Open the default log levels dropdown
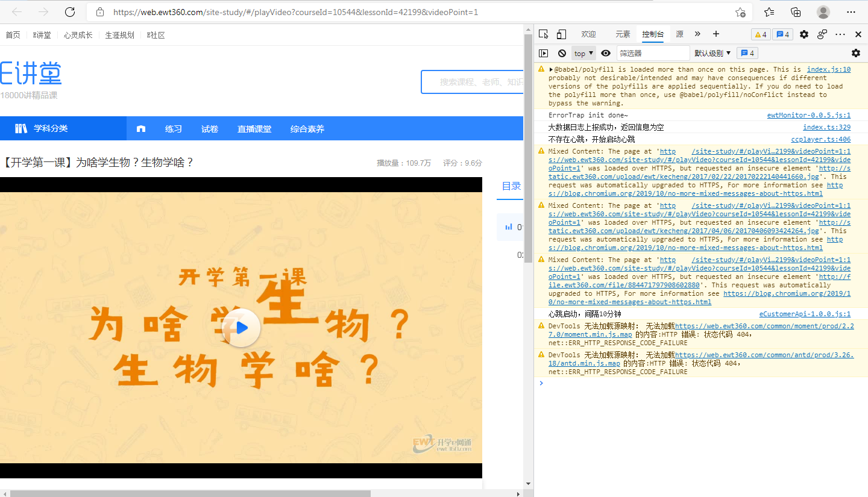Viewport: 868px width, 497px height. pos(712,53)
